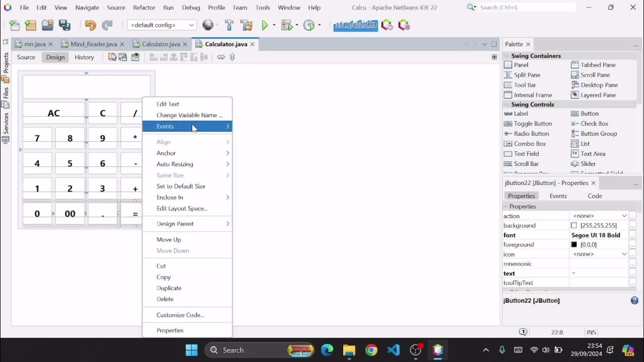Choose Change Variable Name from context menu
This screenshot has width=644, height=362.
(x=187, y=115)
